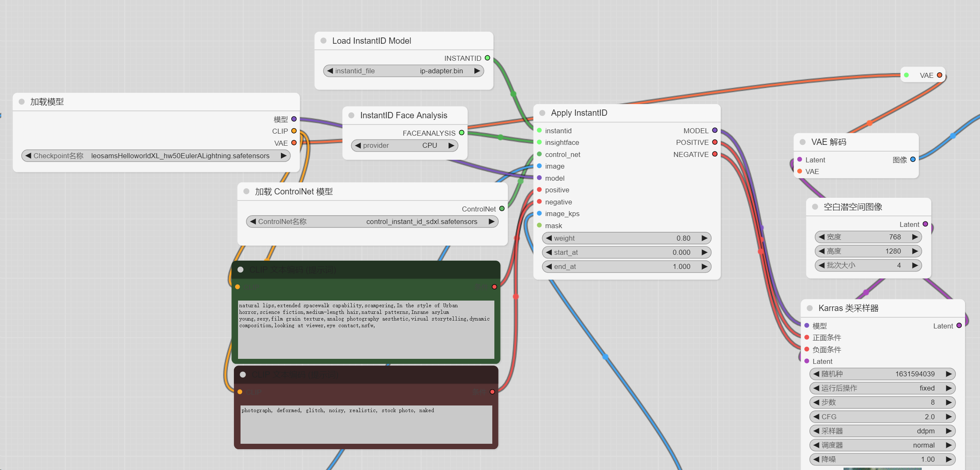
Task: Open the Checkpoint name selector leosamsHelloworldXL
Action: (156, 156)
